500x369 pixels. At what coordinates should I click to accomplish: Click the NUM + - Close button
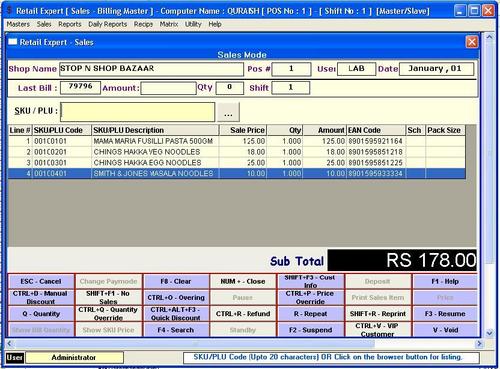click(243, 281)
